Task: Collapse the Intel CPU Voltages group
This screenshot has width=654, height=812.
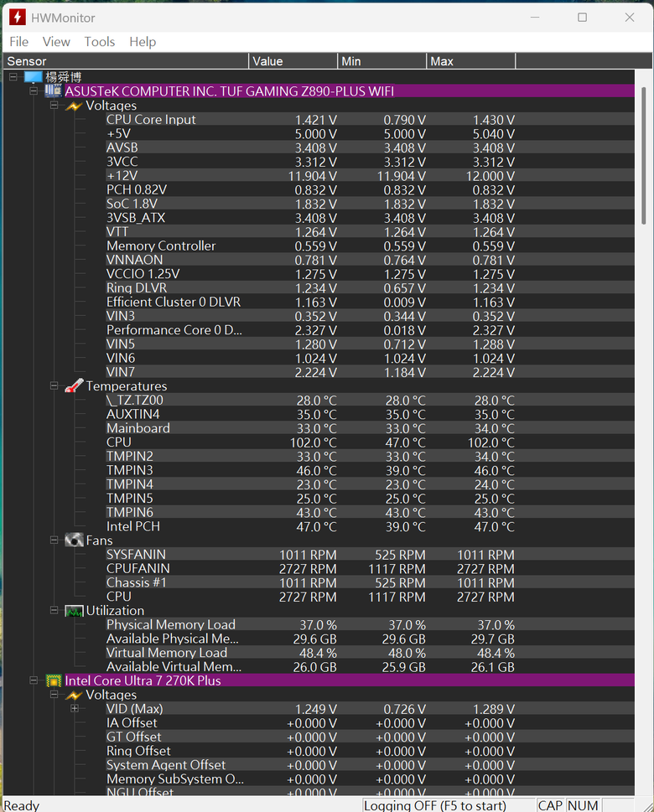Action: point(54,695)
